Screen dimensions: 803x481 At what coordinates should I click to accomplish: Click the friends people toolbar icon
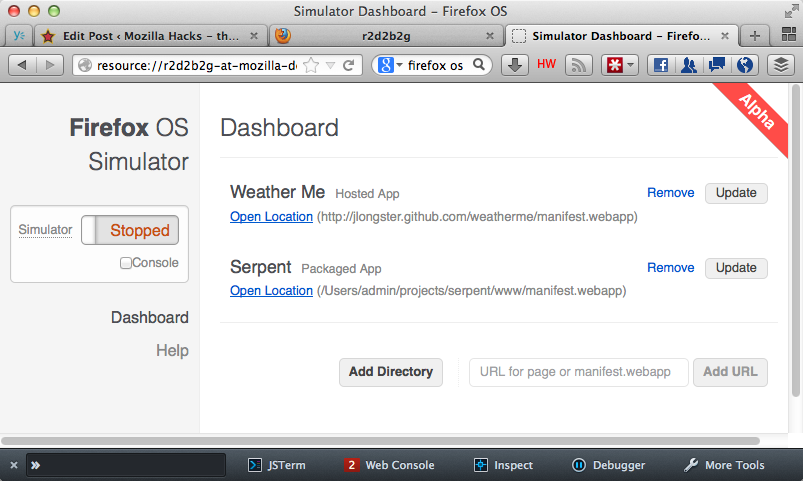click(689, 65)
